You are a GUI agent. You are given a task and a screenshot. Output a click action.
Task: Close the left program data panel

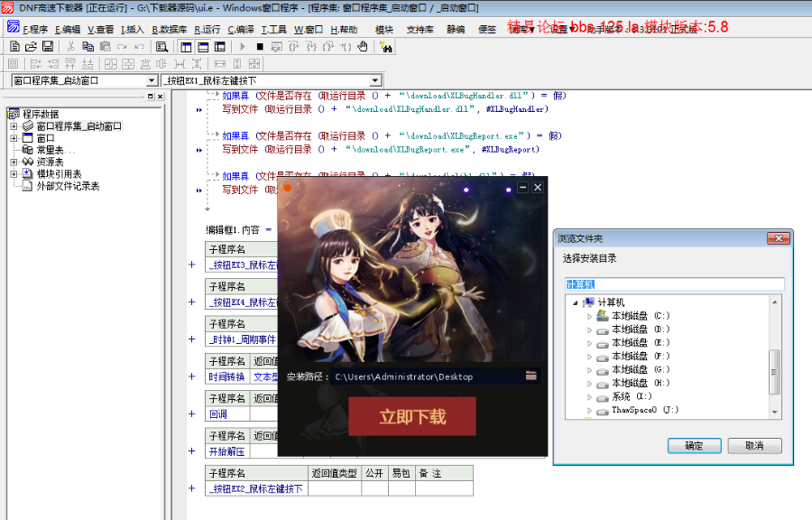click(x=160, y=97)
